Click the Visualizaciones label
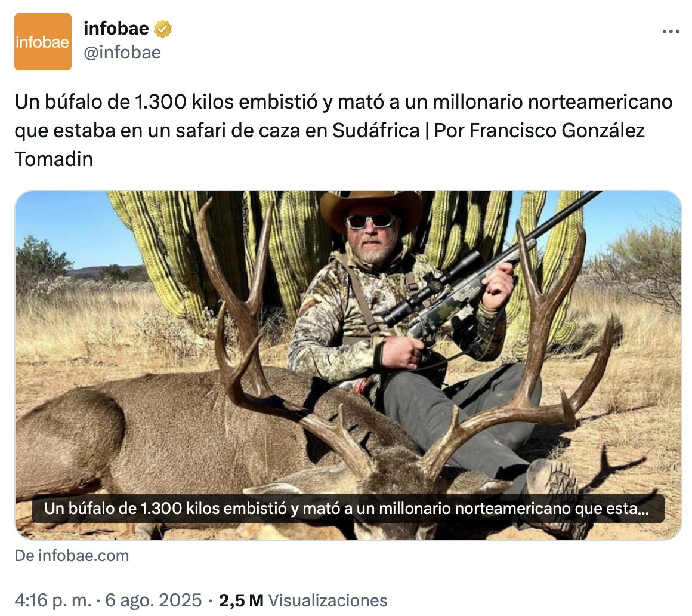The height and width of the screenshot is (616, 692). 328,600
